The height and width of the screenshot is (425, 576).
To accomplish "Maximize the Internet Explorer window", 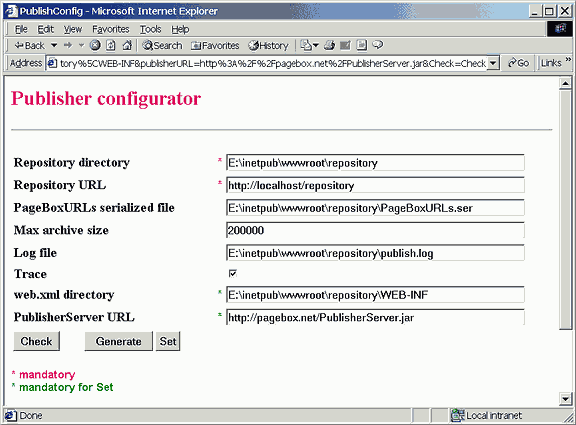I will (x=549, y=11).
